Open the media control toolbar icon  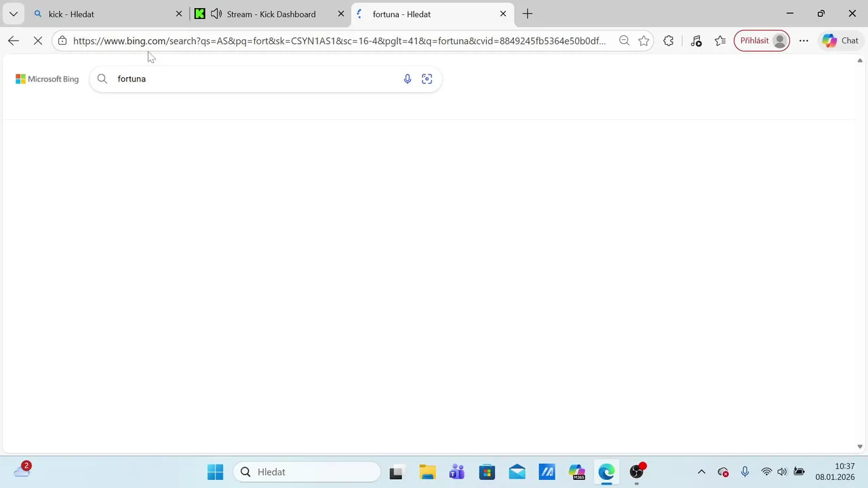pos(696,41)
